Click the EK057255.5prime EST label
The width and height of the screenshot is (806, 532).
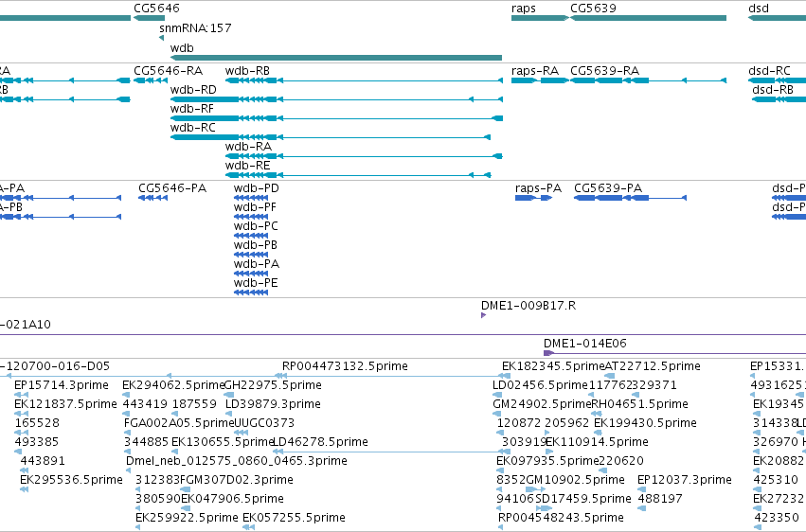294,518
